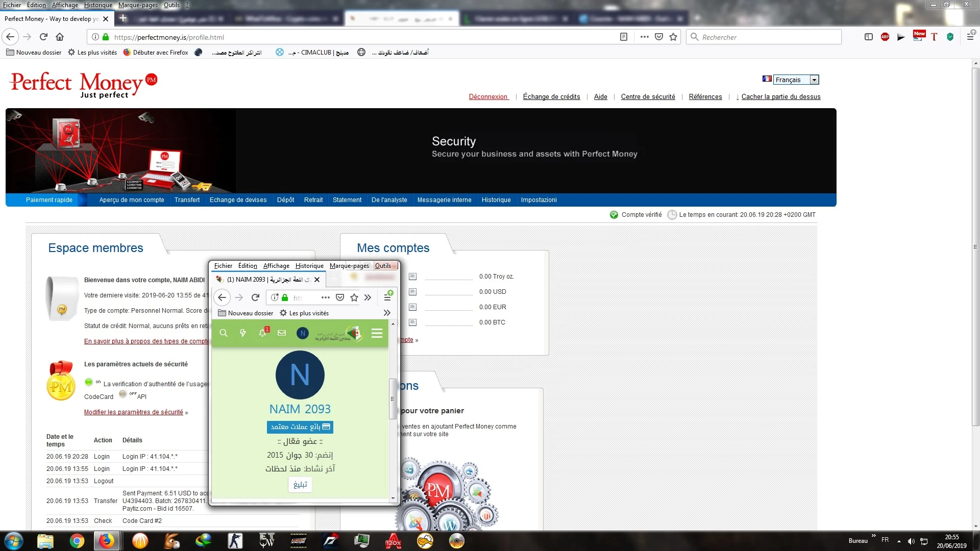Expand the Bureau toolbar chevron on the taskbar
This screenshot has width=980, height=551.
pyautogui.click(x=873, y=535)
